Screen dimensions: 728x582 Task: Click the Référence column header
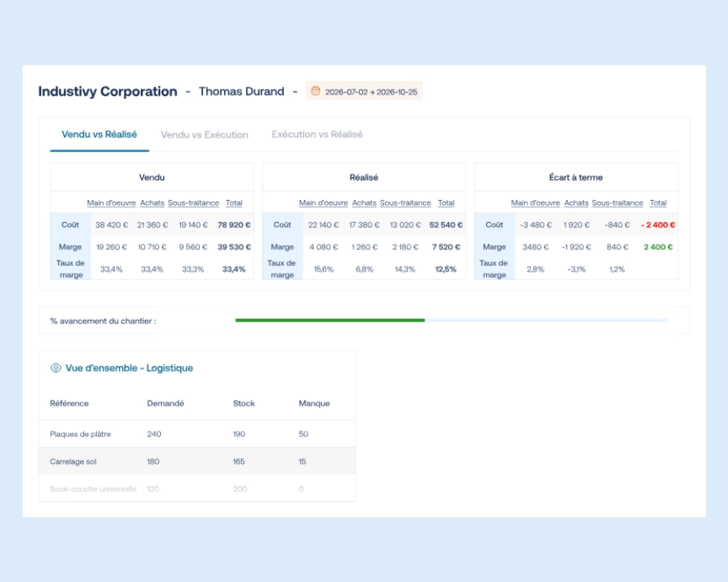70,403
